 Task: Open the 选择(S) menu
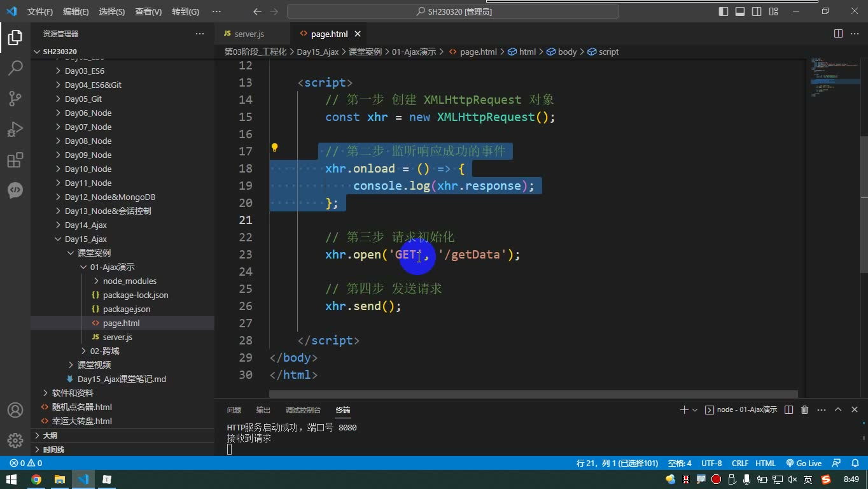112,11
